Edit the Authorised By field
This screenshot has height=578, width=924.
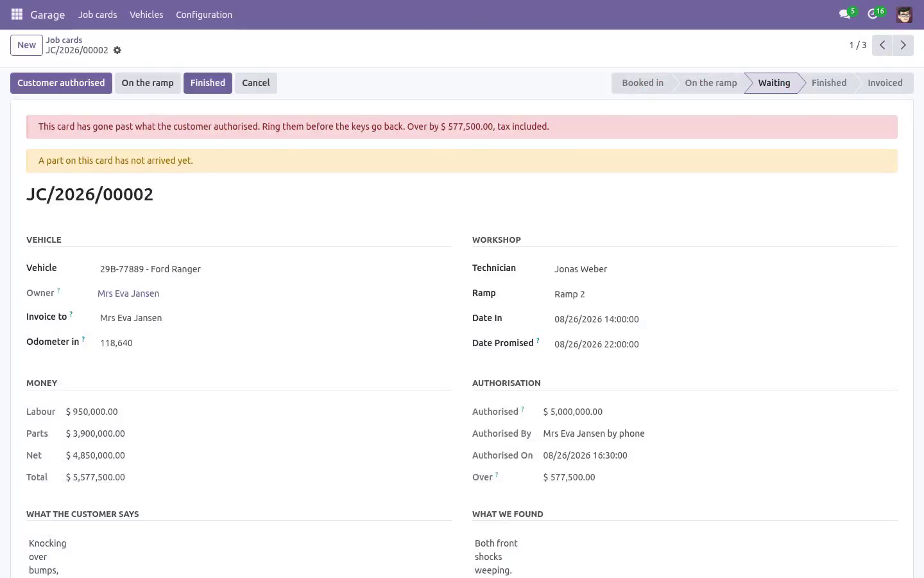pos(594,433)
